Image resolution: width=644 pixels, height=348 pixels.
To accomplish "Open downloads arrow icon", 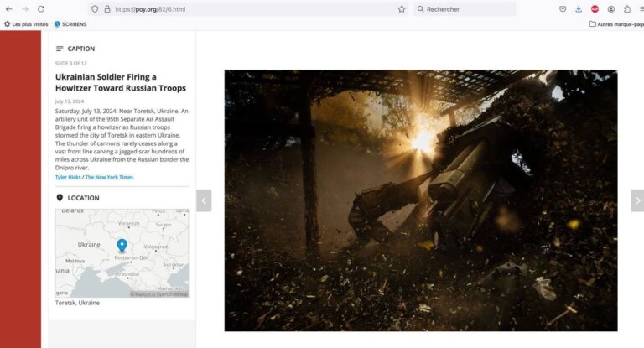I will [x=579, y=9].
